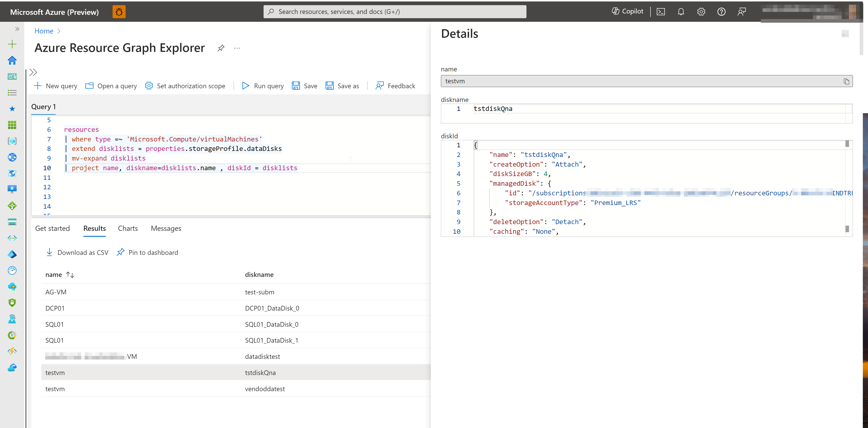
Task: Click the storageAccountType line in diskId JSON
Action: click(x=573, y=203)
